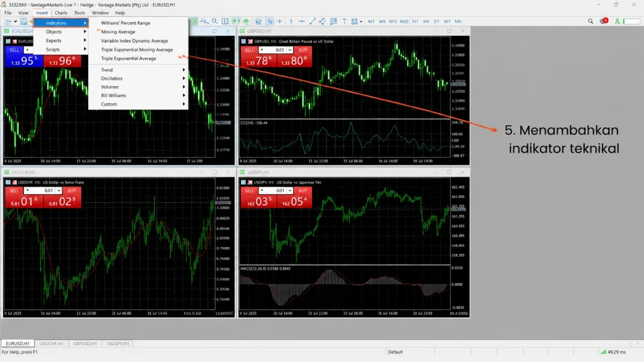Open the search magnifier icon

(x=590, y=21)
